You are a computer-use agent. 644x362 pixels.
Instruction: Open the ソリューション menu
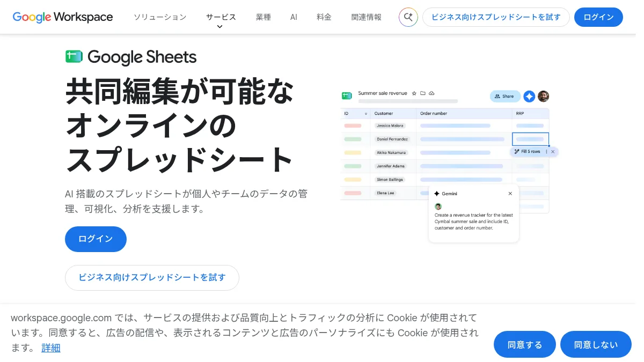160,17
